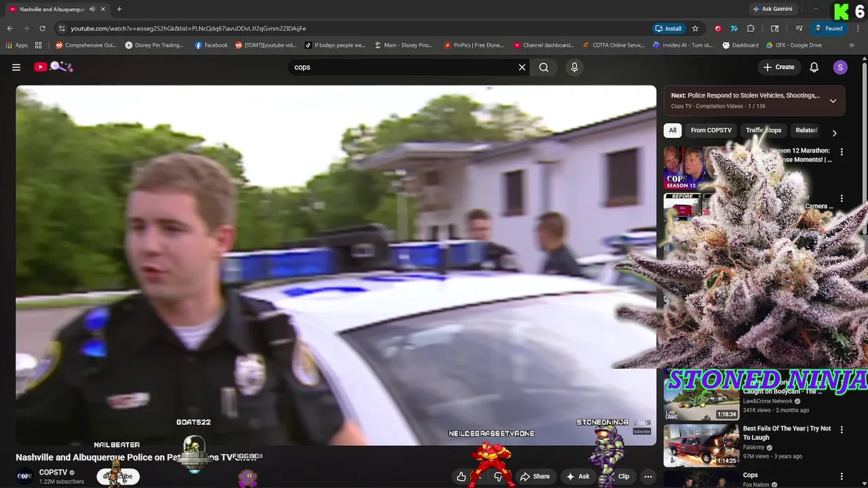
Task: Click 'Best Fails Of The Year' title
Action: tap(787, 433)
